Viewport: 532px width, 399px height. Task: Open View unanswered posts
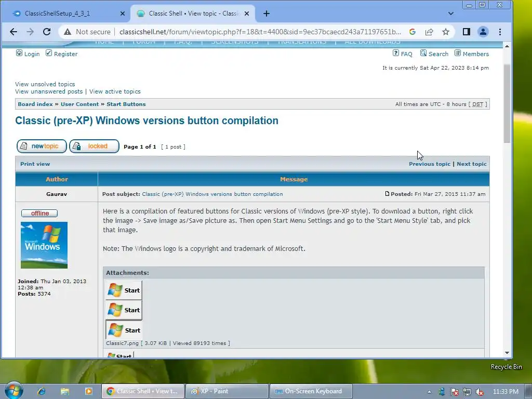48,91
